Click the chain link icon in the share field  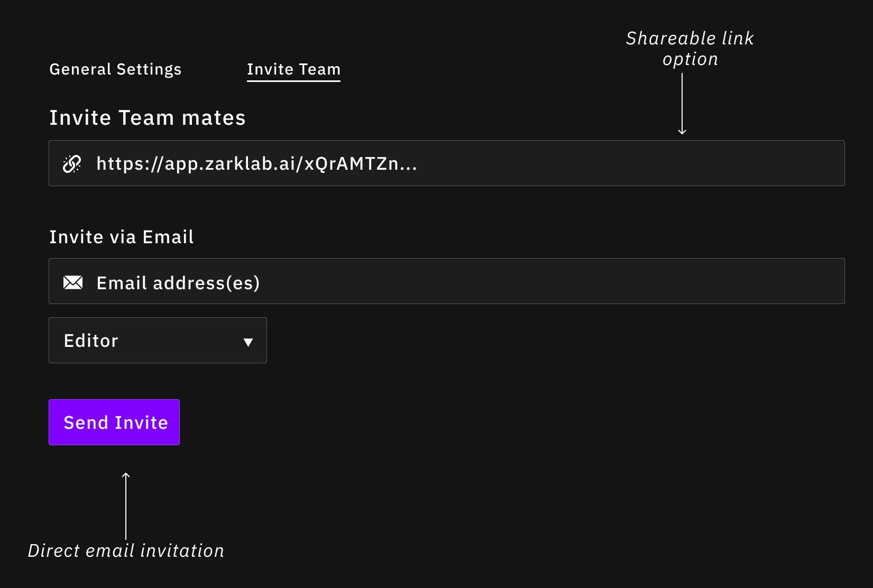coord(72,163)
